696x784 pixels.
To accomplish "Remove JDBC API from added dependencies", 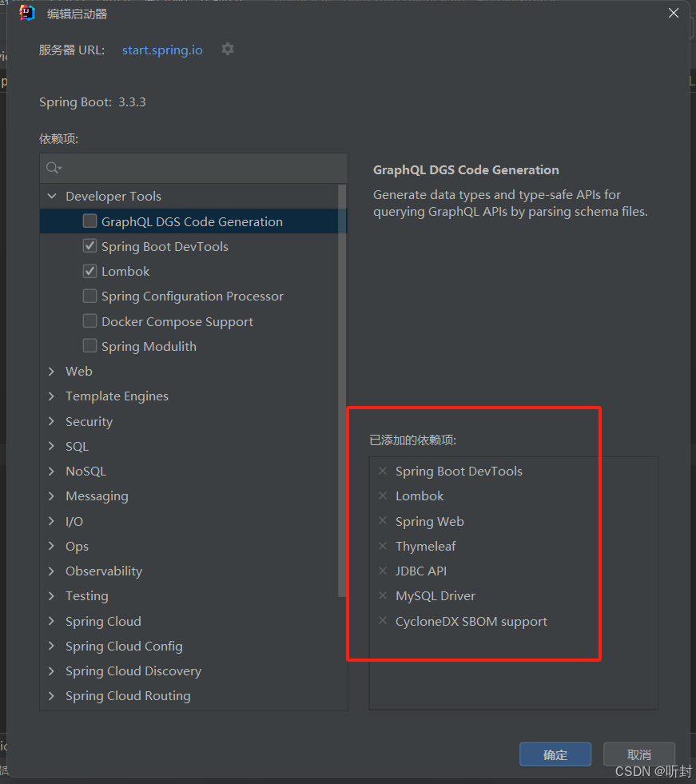I will 383,571.
